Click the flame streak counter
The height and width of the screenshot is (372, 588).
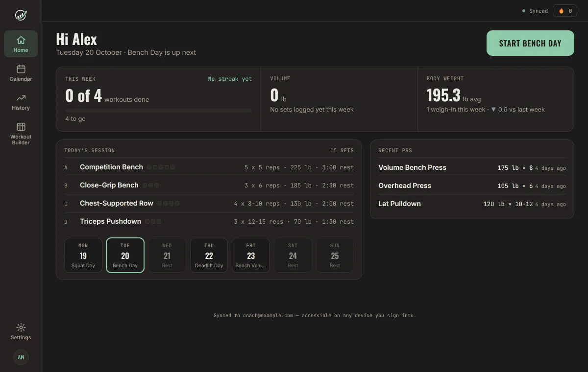point(565,11)
